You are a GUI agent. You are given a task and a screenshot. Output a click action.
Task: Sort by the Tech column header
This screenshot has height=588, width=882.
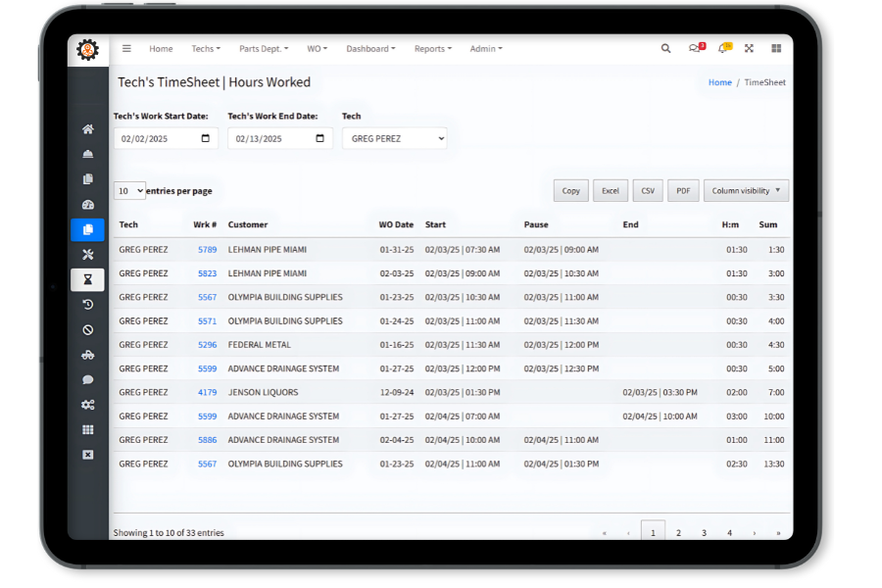[128, 224]
